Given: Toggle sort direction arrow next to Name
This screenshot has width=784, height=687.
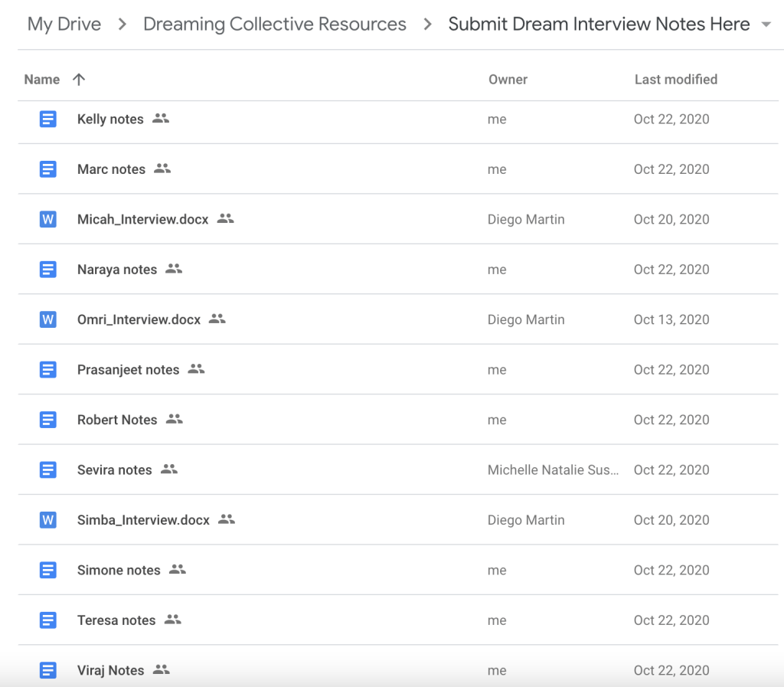Looking at the screenshot, I should tap(78, 80).
